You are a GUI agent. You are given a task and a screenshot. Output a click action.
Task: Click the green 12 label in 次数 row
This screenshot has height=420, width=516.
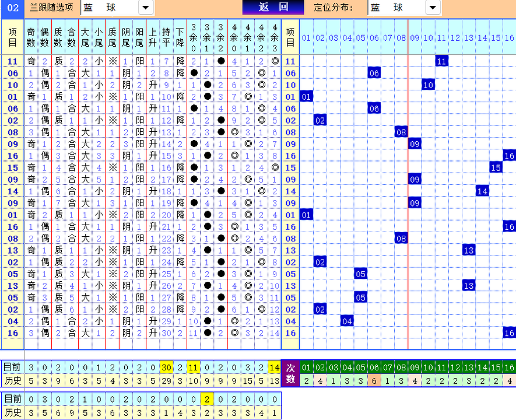click(x=455, y=367)
